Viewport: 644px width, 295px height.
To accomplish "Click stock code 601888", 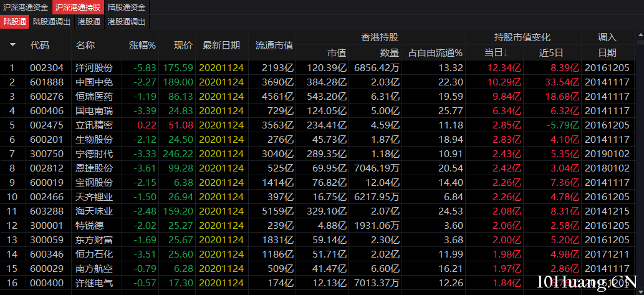I will coord(47,82).
